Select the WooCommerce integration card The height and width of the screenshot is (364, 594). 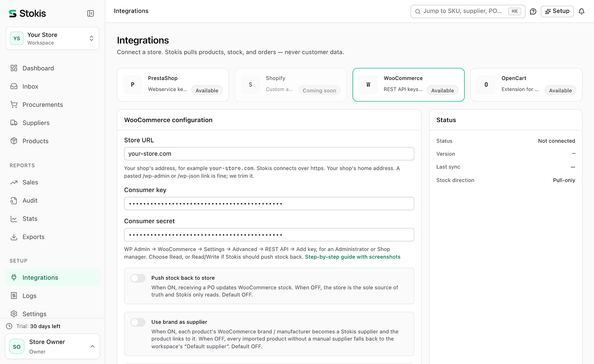tap(409, 85)
